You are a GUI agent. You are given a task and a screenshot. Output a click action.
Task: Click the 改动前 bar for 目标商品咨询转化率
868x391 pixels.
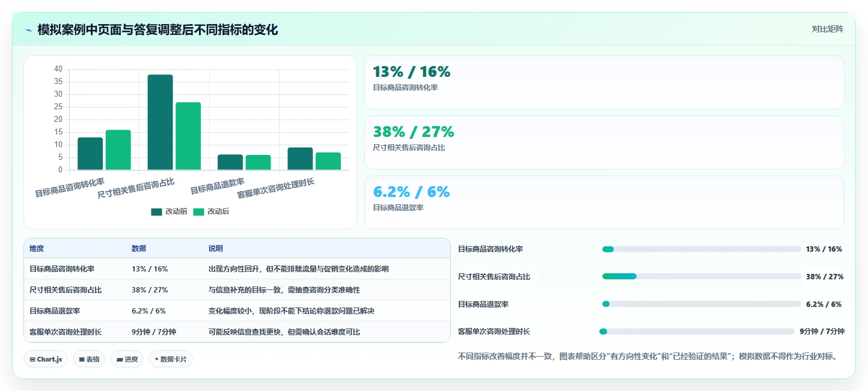pyautogui.click(x=90, y=154)
